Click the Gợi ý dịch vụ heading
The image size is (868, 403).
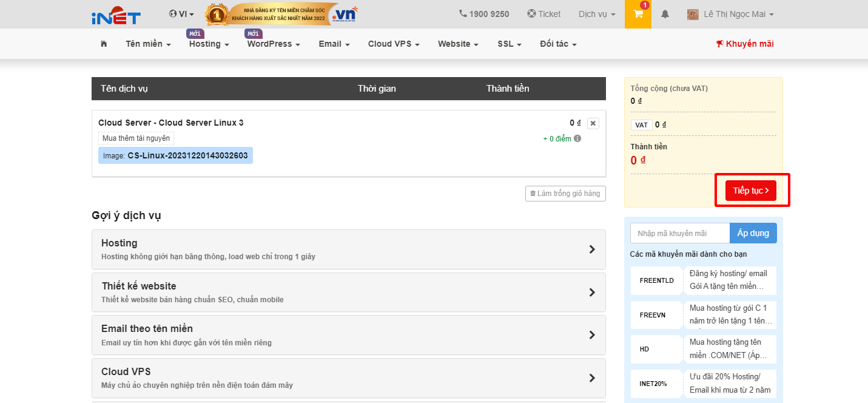pos(126,215)
